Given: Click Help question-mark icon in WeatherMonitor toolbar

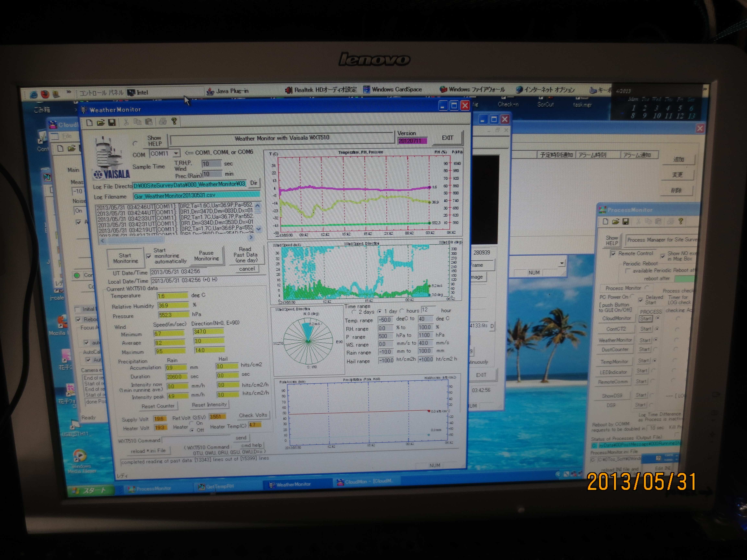Looking at the screenshot, I should [174, 121].
